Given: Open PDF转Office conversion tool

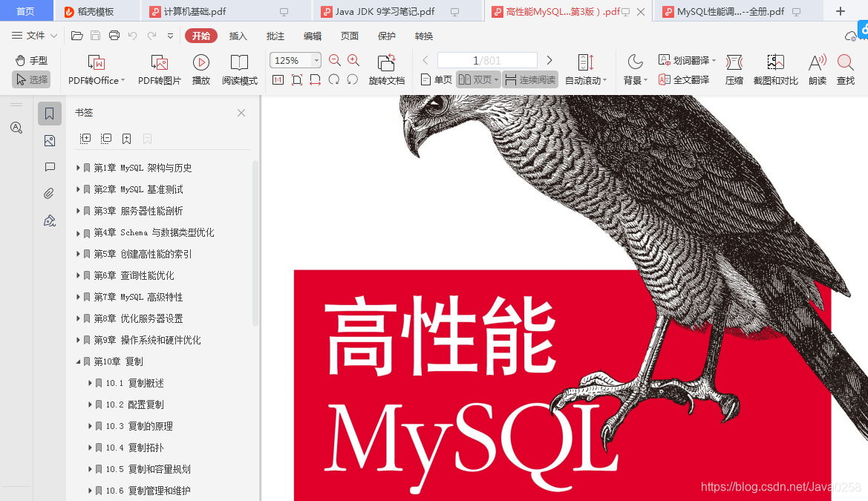Looking at the screenshot, I should (x=97, y=70).
